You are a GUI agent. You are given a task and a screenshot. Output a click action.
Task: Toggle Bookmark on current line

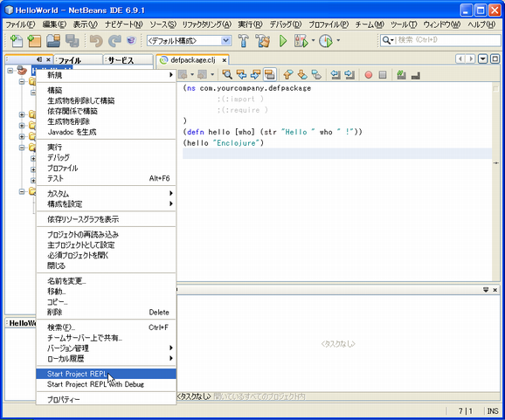[x=316, y=75]
